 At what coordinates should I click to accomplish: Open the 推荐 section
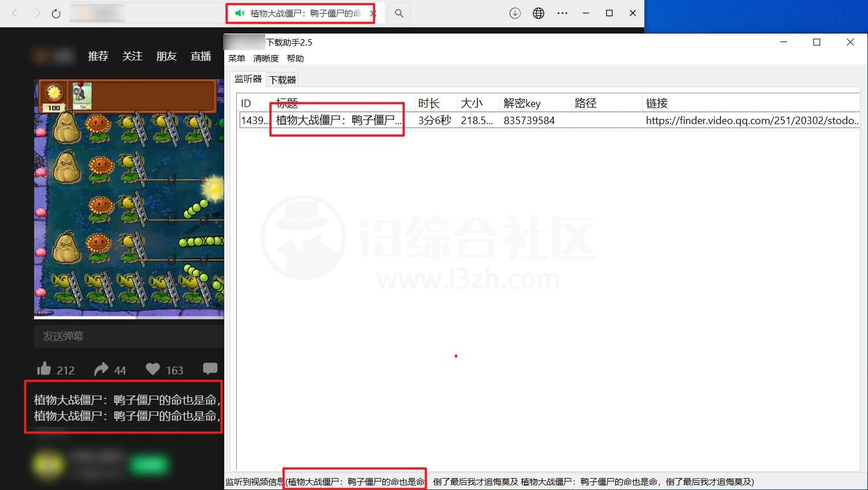(98, 56)
